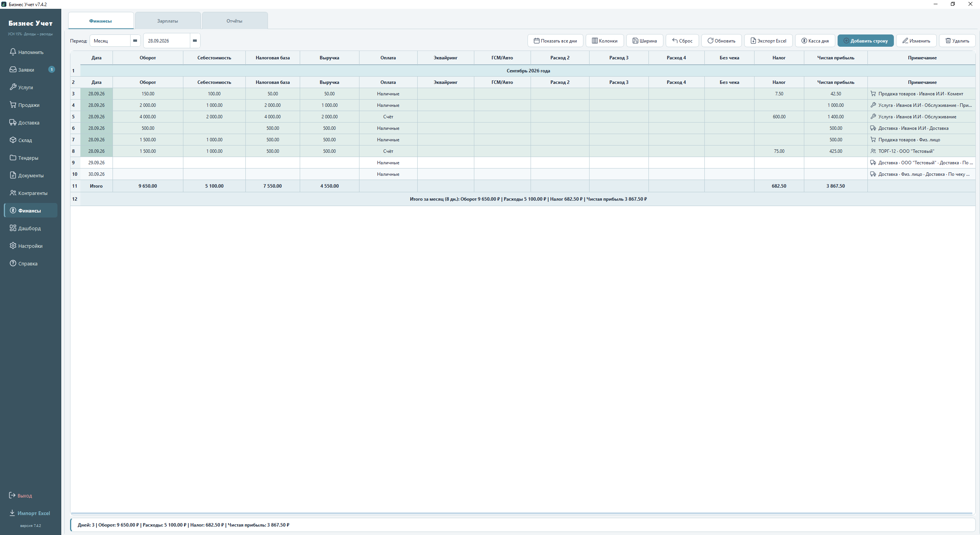Toggle Показать все дни
This screenshot has width=980, height=535.
555,41
